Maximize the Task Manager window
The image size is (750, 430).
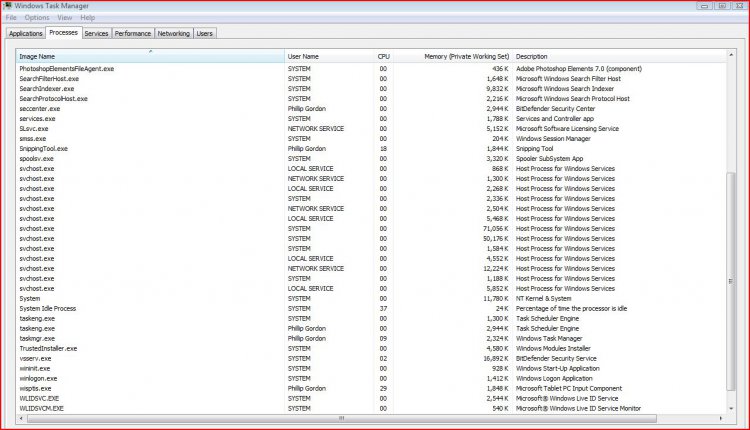(722, 6)
